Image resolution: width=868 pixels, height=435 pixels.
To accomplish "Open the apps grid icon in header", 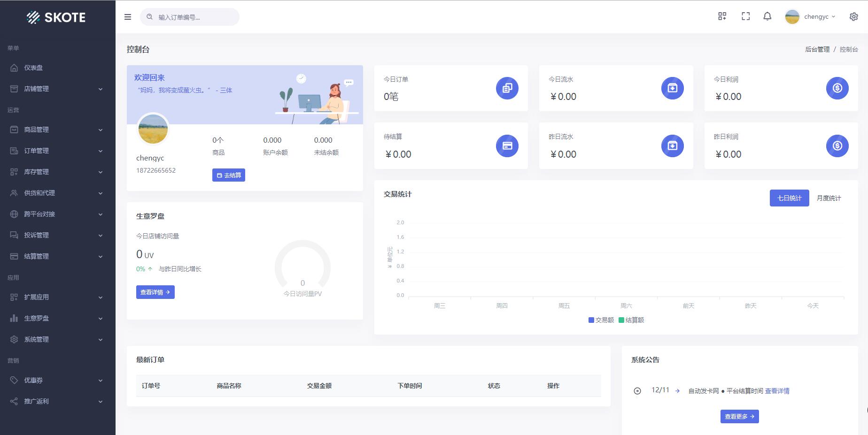I will click(x=722, y=16).
